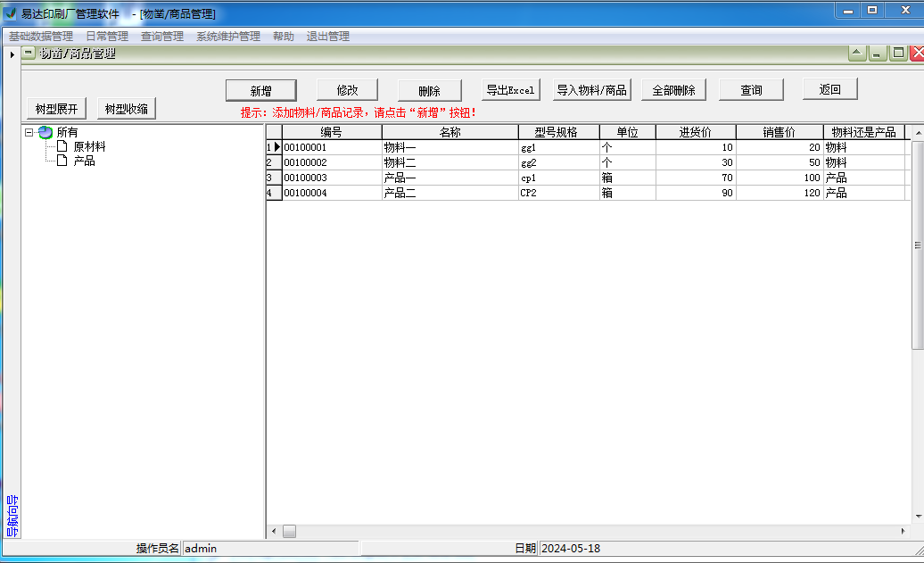Viewport: 924px width, 563px height.
Task: Click the globe icon beside 所有
Action: click(x=45, y=133)
